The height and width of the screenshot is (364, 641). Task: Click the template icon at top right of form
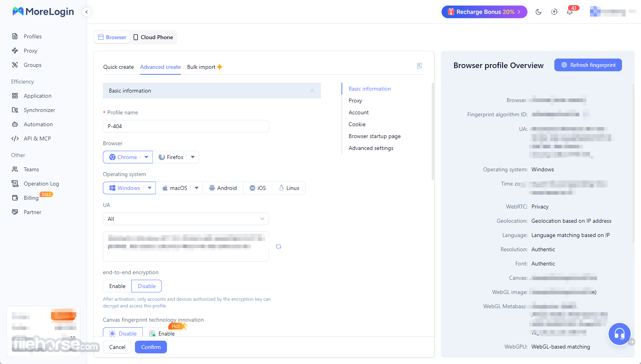419,66
